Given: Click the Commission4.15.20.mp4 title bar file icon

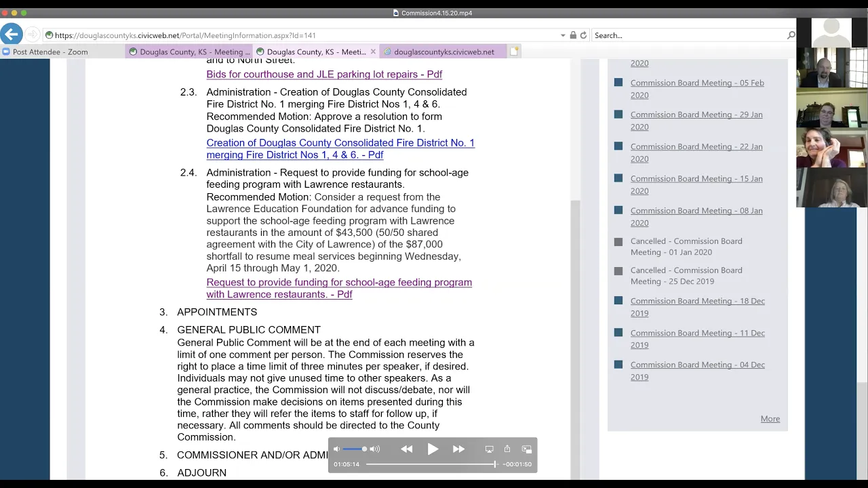Looking at the screenshot, I should [396, 13].
